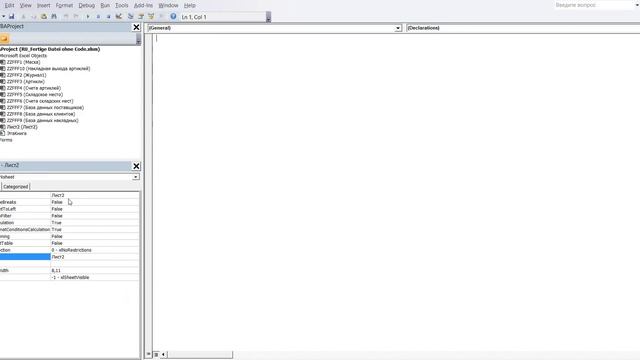Click the Find binoculars icon

point(54,17)
